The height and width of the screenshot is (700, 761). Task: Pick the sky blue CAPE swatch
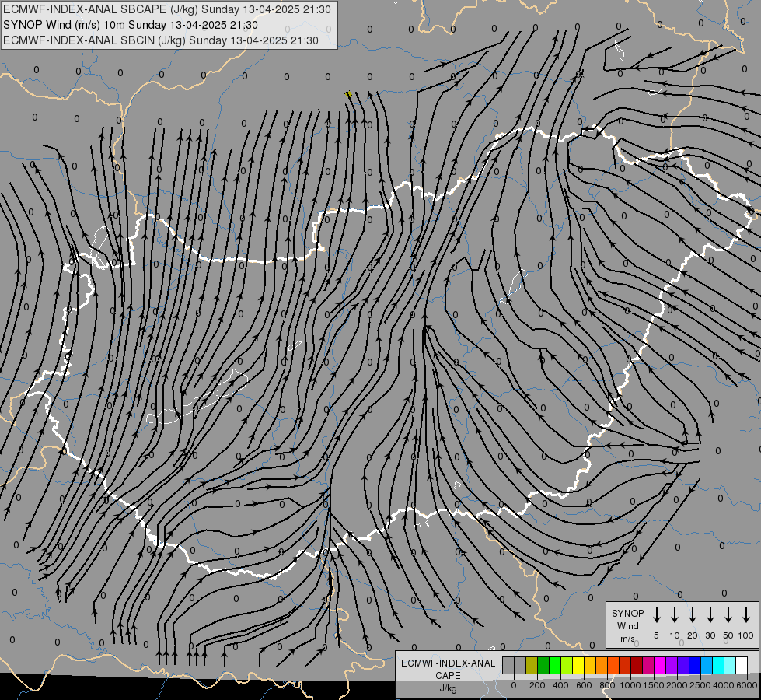pos(706,665)
